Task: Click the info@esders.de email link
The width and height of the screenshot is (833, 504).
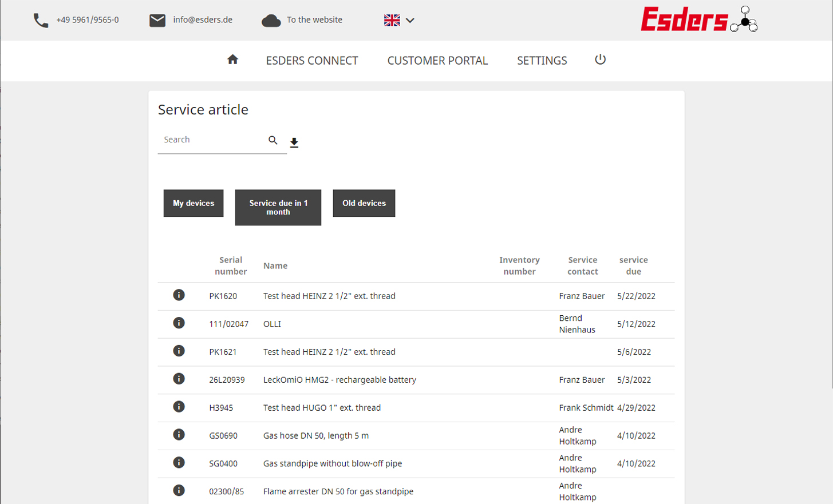Action: pyautogui.click(x=203, y=20)
